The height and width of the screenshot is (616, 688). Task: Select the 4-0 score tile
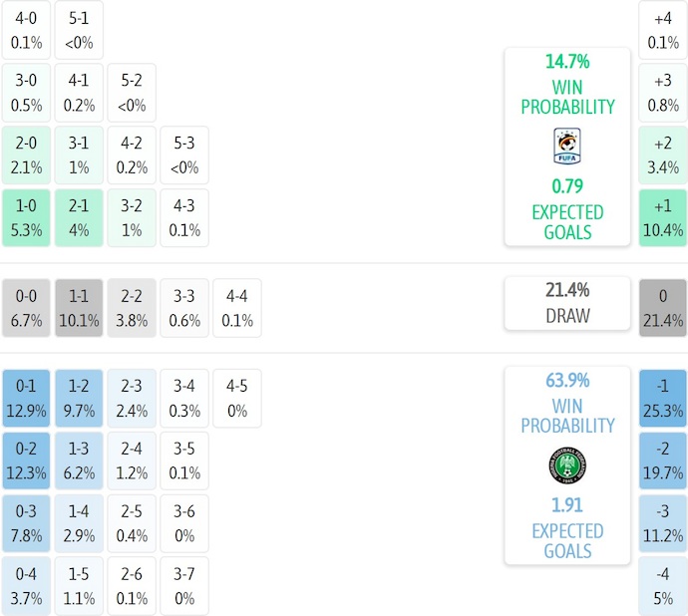pos(26,30)
